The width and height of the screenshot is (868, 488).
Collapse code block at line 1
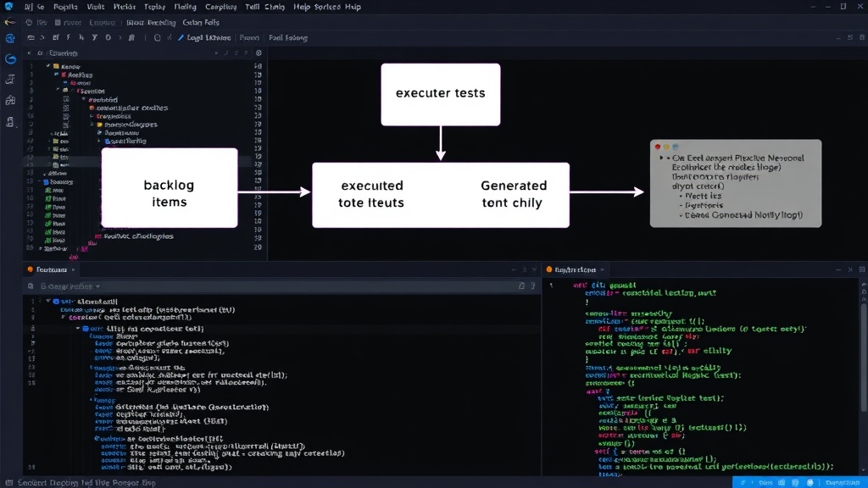48,302
